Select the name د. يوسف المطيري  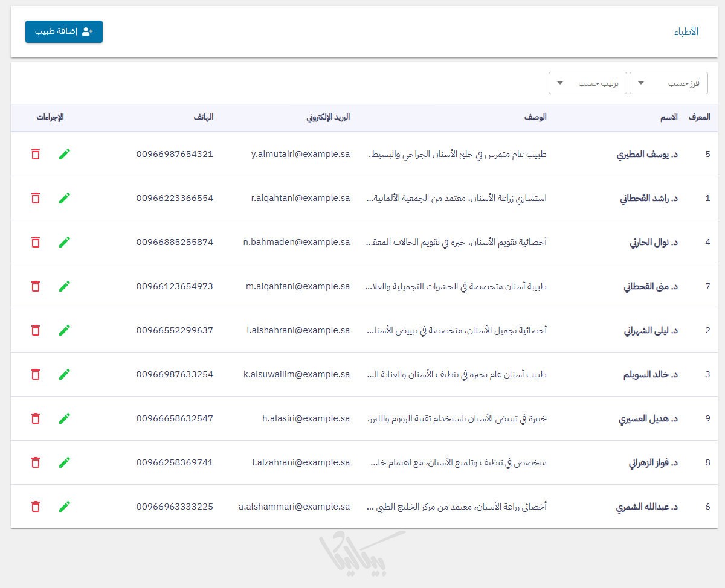point(647,154)
